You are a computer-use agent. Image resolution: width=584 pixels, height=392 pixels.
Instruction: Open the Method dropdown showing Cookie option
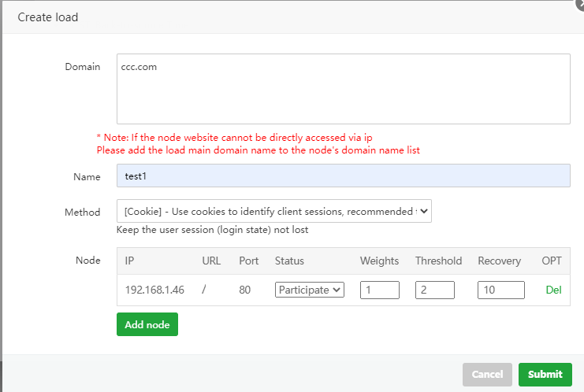coord(273,211)
